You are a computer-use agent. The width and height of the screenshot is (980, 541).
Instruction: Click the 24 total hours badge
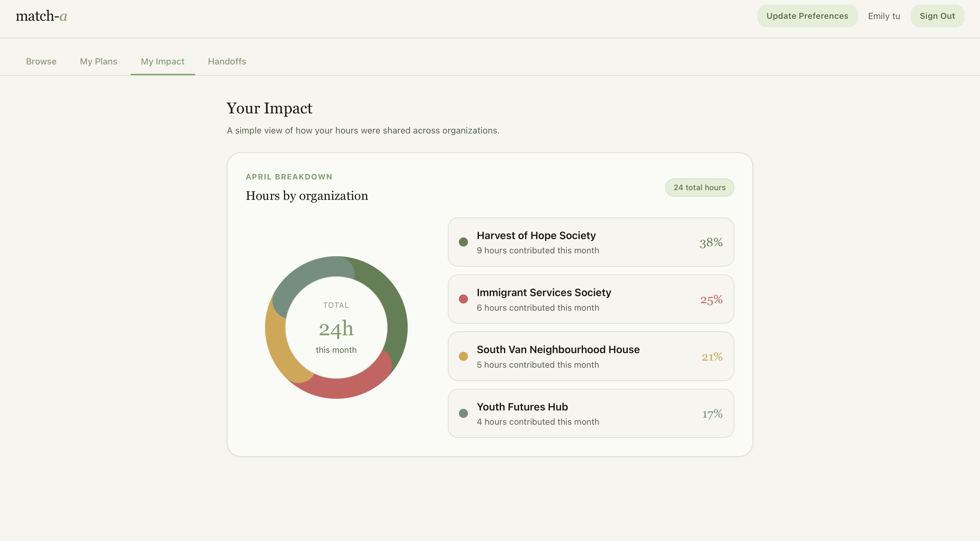click(x=699, y=188)
